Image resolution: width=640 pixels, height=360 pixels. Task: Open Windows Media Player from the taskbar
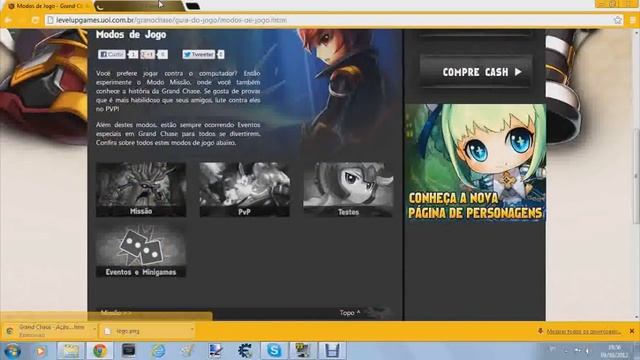tap(40, 351)
